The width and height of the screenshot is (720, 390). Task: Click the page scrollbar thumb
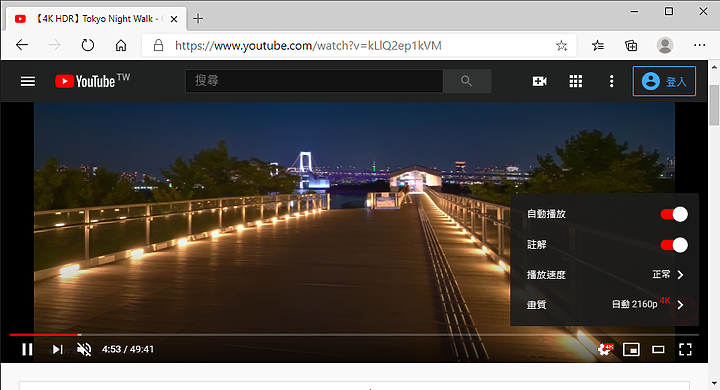click(x=714, y=105)
